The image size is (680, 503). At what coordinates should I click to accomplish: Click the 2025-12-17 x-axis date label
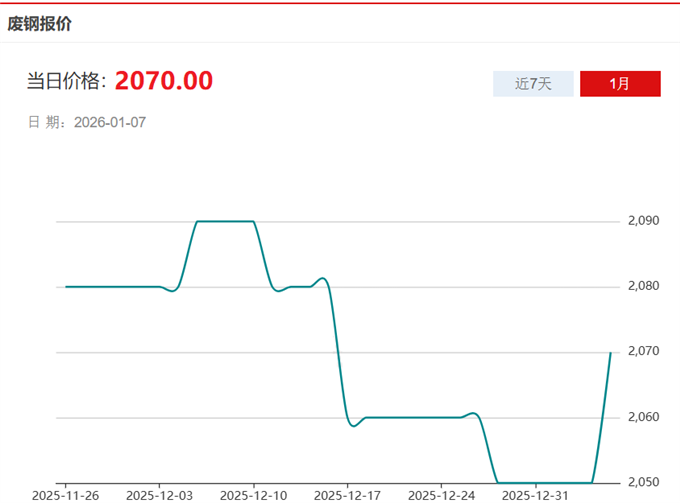347,494
